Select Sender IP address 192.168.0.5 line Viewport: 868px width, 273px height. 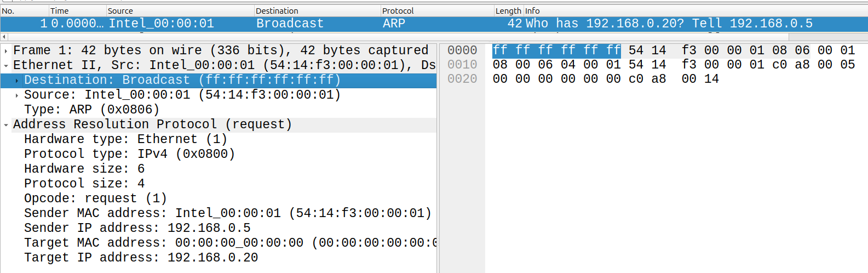coord(137,228)
